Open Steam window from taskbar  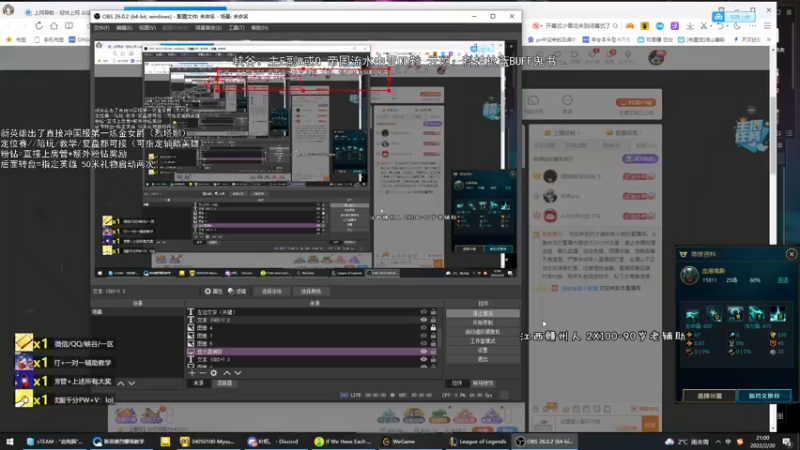tap(55, 442)
